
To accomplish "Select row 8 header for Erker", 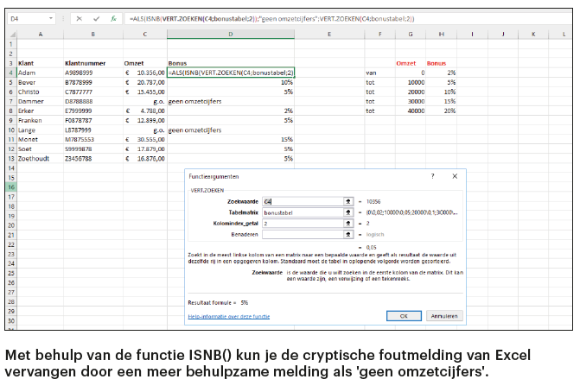I will coord(10,111).
